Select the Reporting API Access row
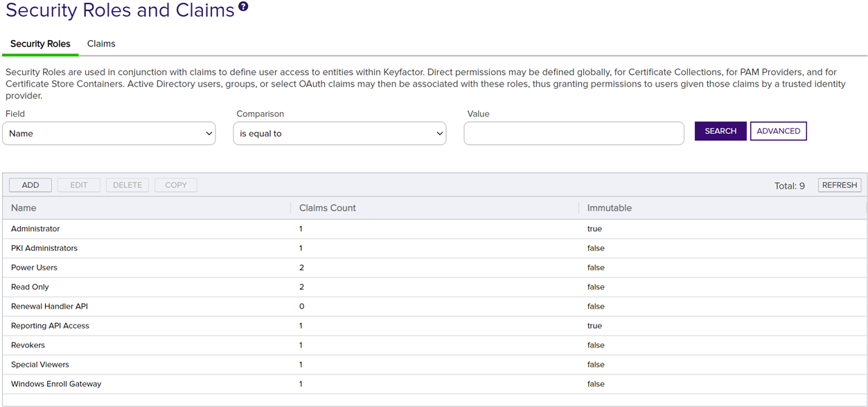Screen dimensions: 868x407 50,326
